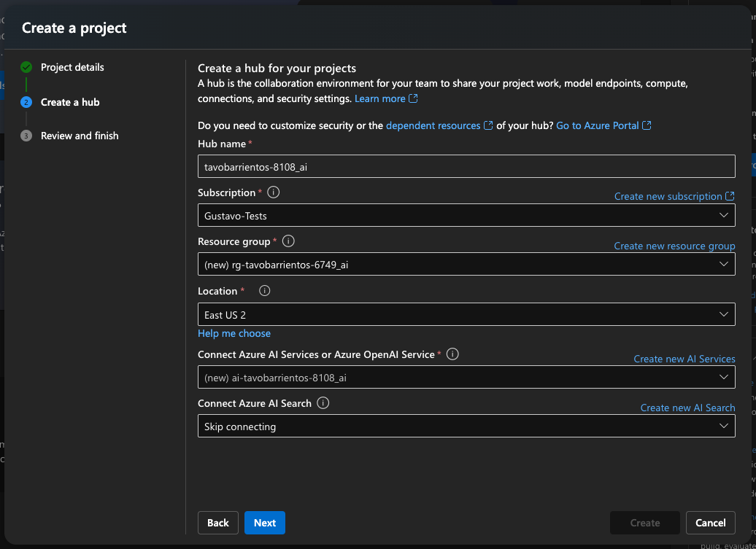Open the Location dropdown showing East US 2

[x=466, y=314]
